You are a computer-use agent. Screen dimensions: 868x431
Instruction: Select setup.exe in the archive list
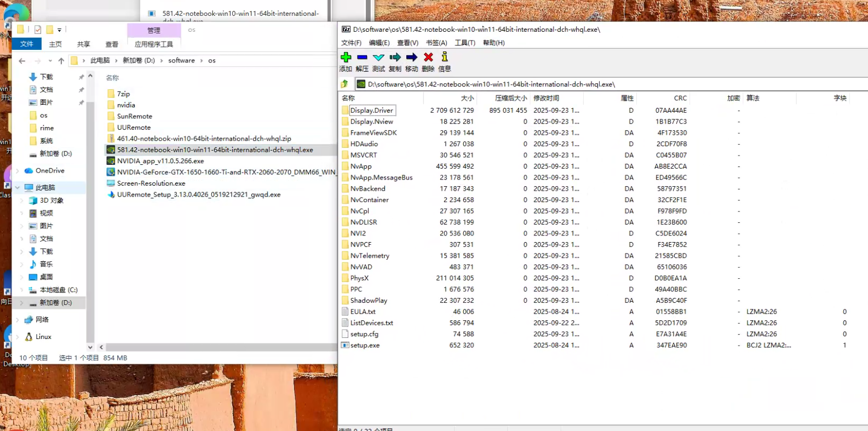coord(365,346)
